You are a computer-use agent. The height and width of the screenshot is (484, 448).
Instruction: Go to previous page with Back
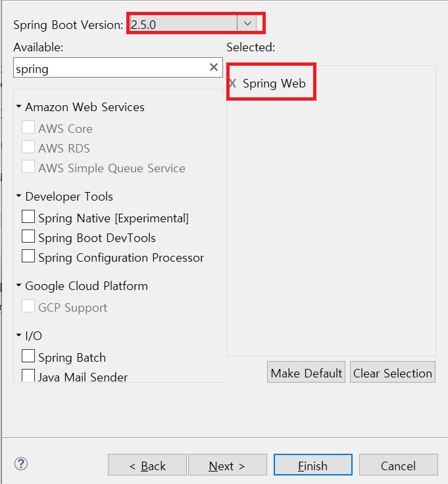[x=147, y=465]
